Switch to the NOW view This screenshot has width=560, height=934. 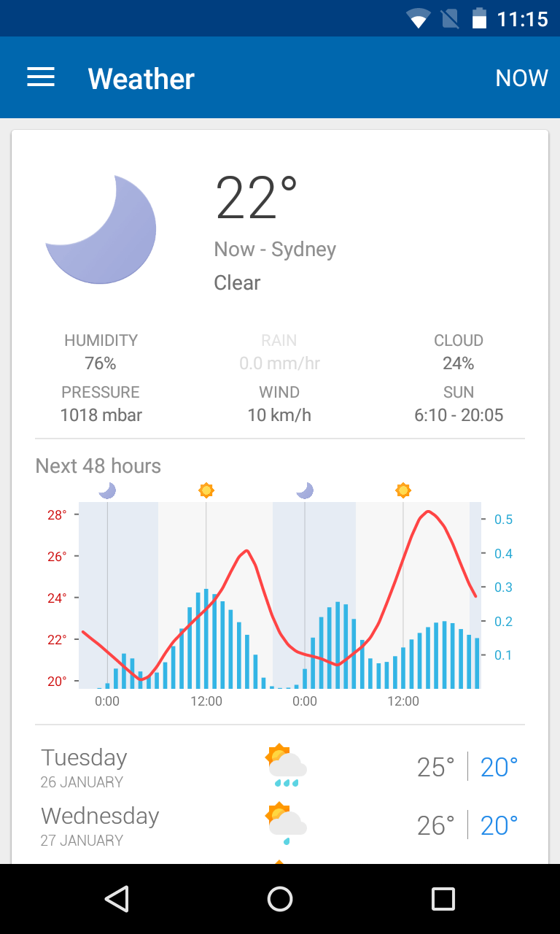coord(521,78)
